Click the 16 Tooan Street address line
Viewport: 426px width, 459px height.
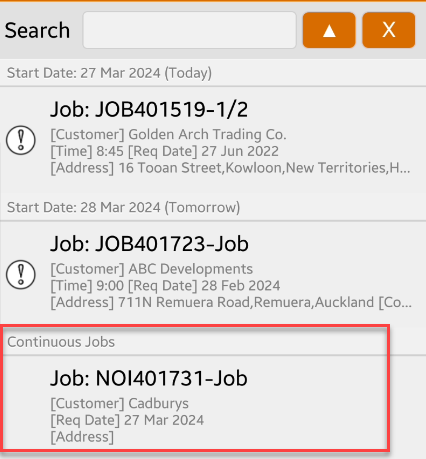tap(230, 168)
